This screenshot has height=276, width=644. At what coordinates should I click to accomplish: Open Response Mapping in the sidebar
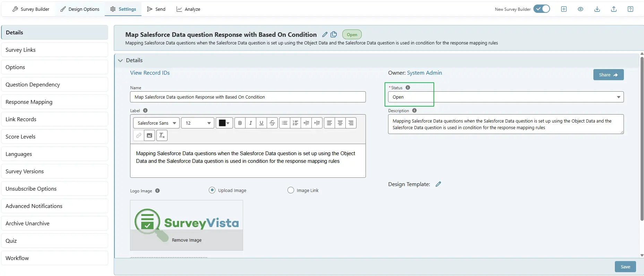pyautogui.click(x=55, y=102)
